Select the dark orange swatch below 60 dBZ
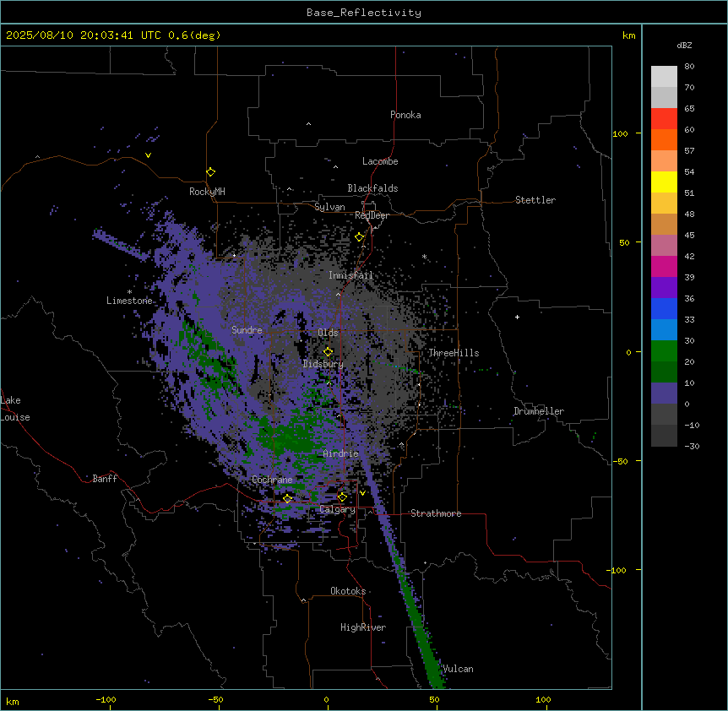 (664, 139)
